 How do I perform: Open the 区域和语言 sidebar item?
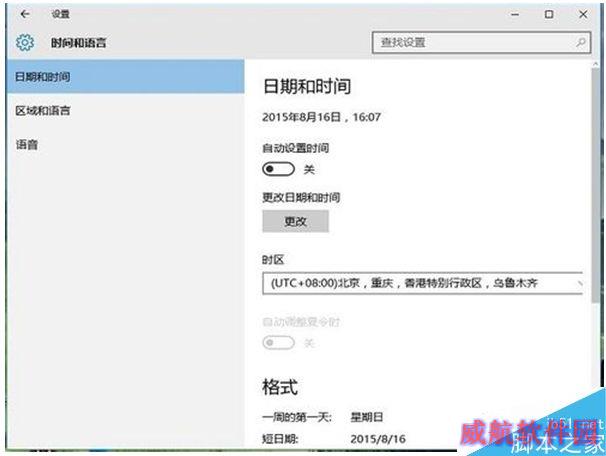[x=125, y=111]
